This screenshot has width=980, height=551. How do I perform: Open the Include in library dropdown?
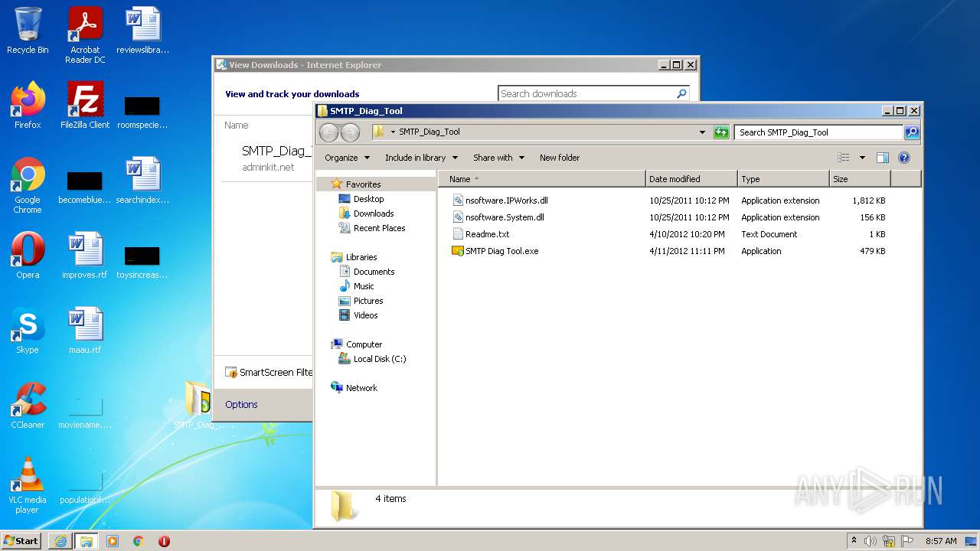pos(421,158)
